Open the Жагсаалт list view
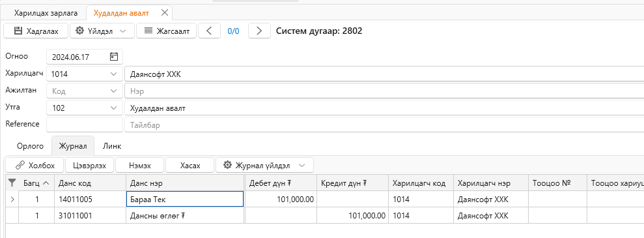Image resolution: width=644 pixels, height=238 pixels. click(x=166, y=31)
